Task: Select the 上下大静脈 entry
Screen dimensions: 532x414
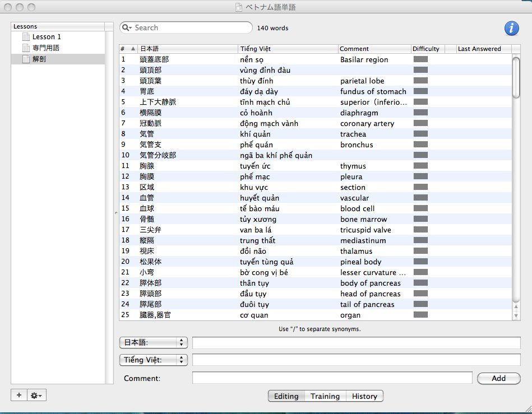Action: point(158,102)
